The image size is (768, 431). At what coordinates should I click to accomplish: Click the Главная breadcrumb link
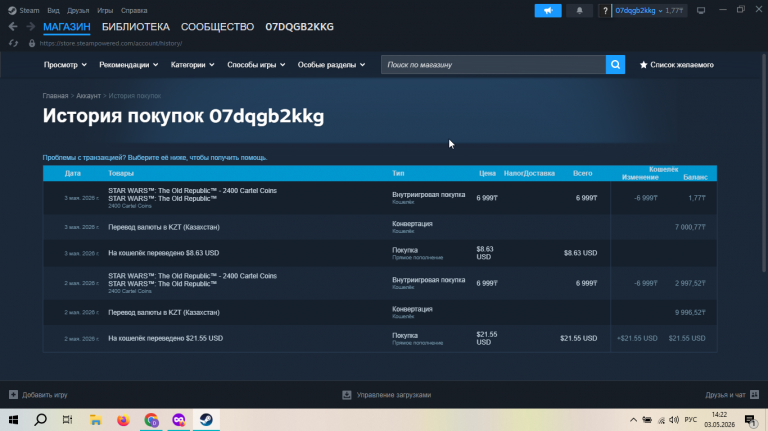click(55, 96)
